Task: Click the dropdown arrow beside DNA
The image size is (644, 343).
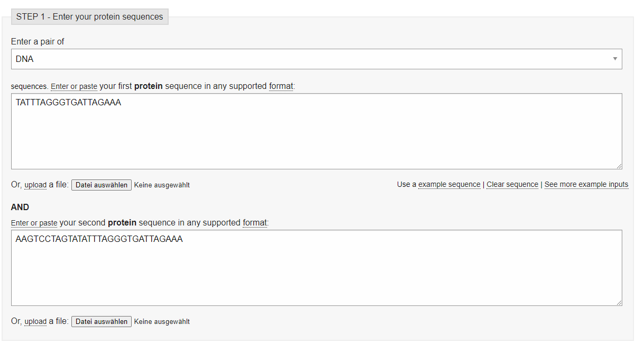Action: [615, 59]
